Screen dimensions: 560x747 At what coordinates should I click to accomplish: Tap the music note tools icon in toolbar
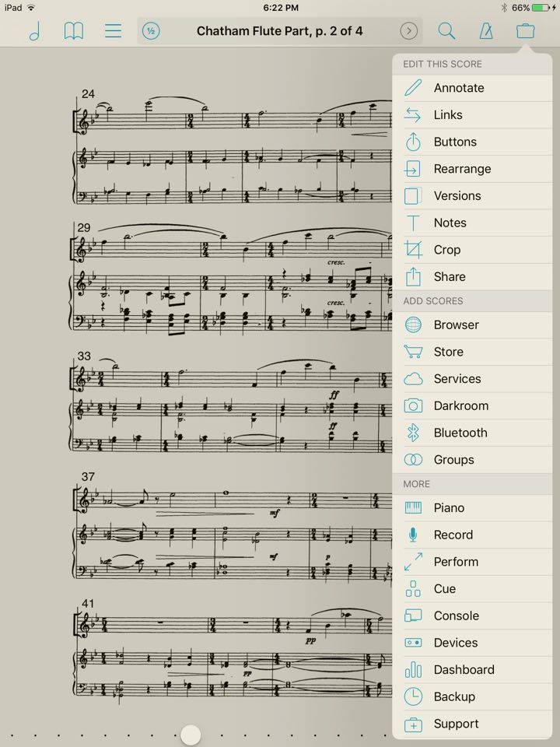34,31
